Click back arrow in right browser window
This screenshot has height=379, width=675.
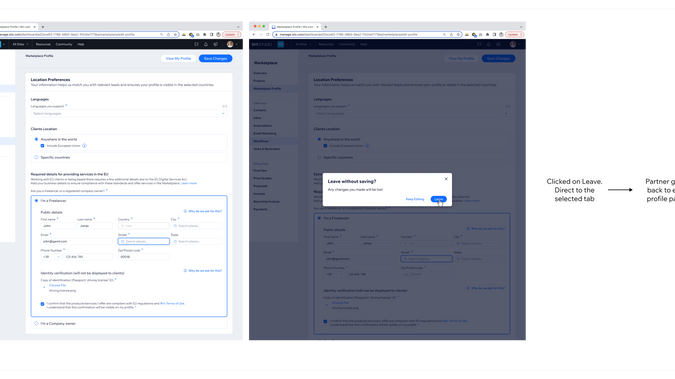254,34
